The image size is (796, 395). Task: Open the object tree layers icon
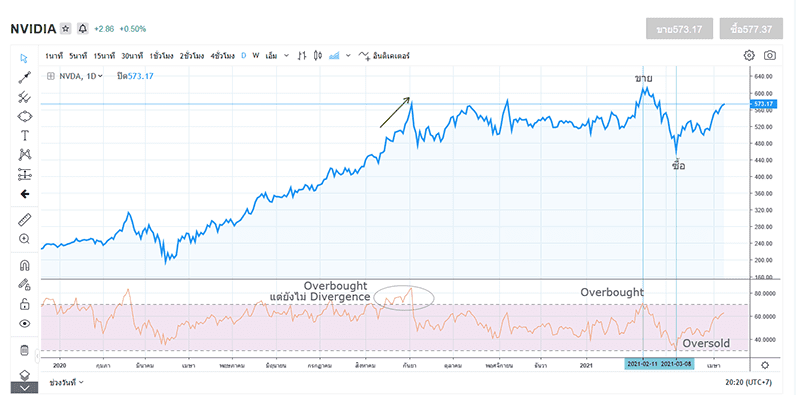click(24, 375)
